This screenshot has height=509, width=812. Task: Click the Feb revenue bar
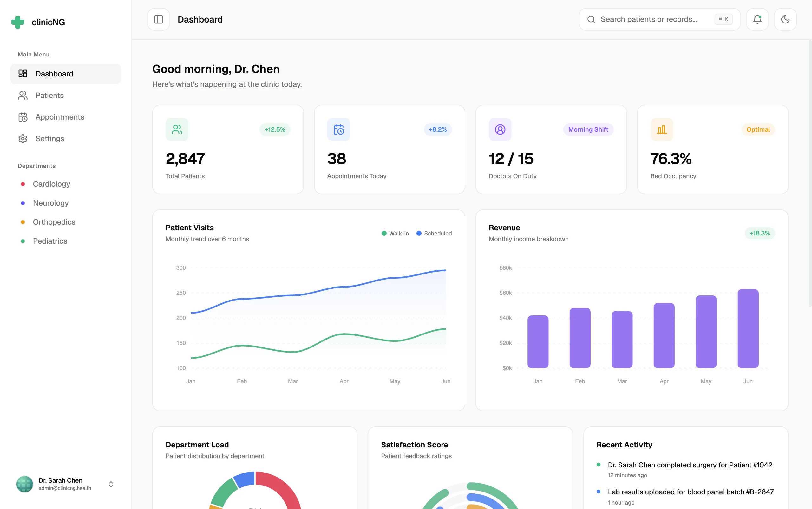pos(580,338)
